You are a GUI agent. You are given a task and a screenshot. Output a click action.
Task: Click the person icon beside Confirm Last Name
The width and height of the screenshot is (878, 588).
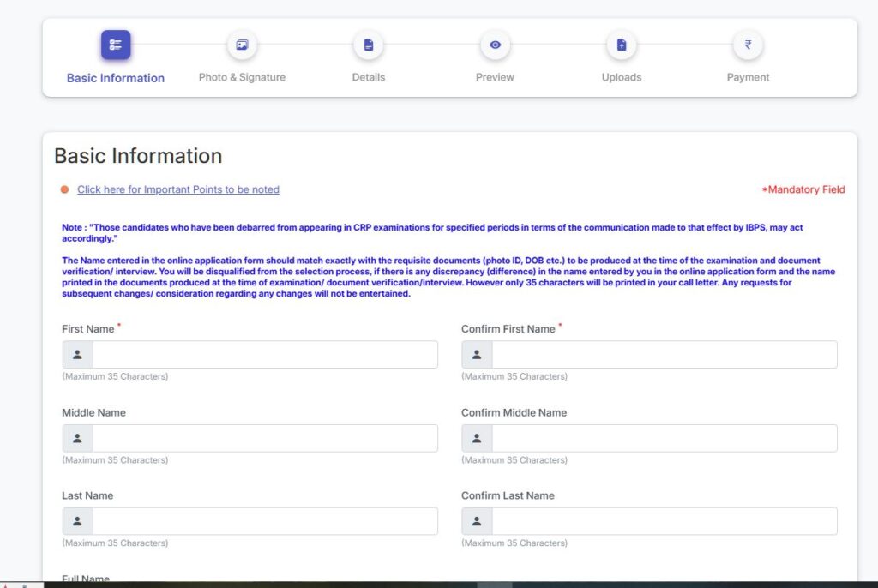tap(477, 521)
